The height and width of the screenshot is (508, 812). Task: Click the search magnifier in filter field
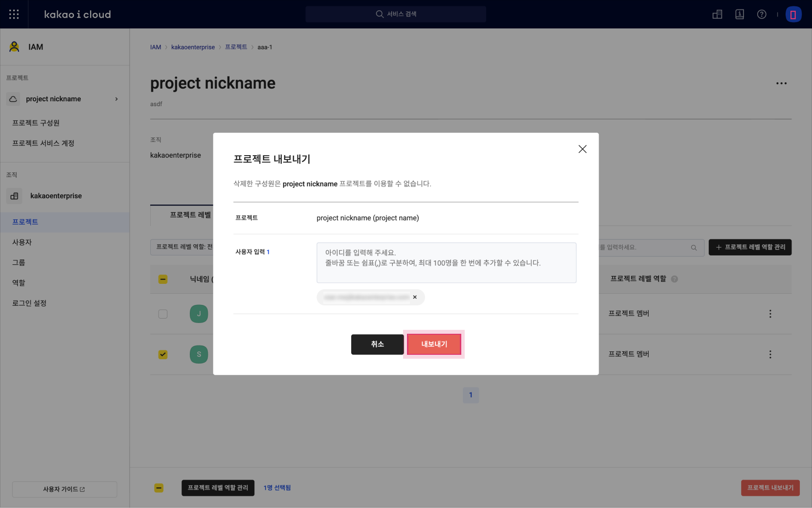tap(694, 248)
